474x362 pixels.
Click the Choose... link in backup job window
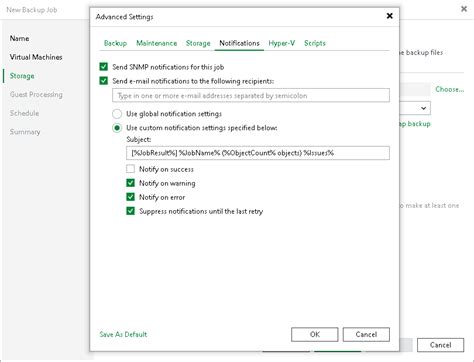coord(449,89)
